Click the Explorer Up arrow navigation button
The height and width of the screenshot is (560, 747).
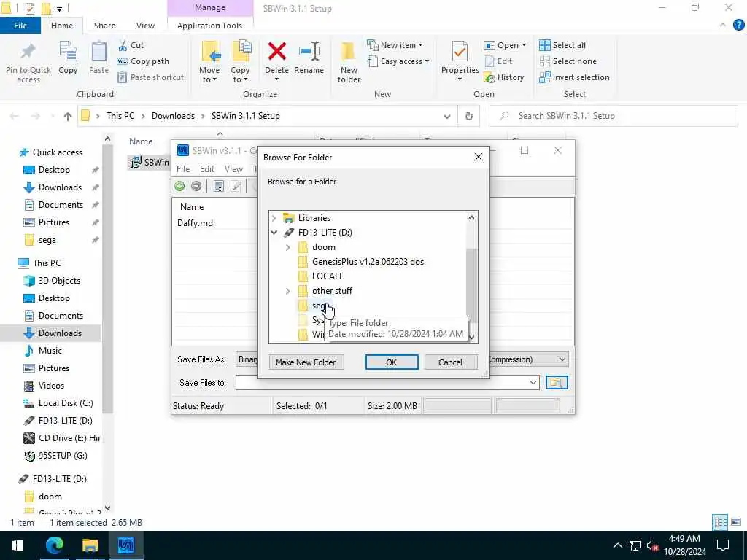pos(68,116)
